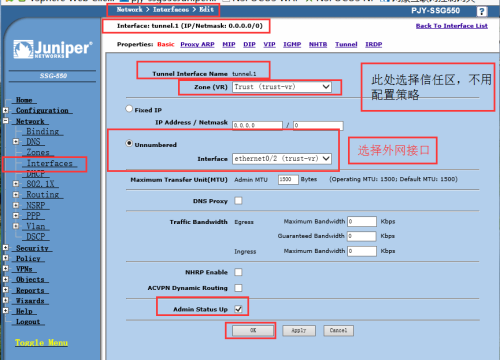Click the Logout link

coord(28,322)
